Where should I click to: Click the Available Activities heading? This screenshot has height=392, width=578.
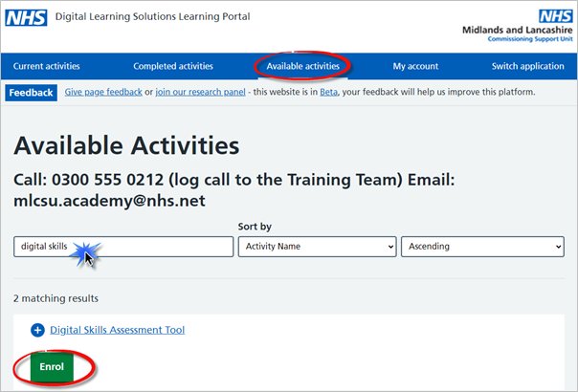126,146
